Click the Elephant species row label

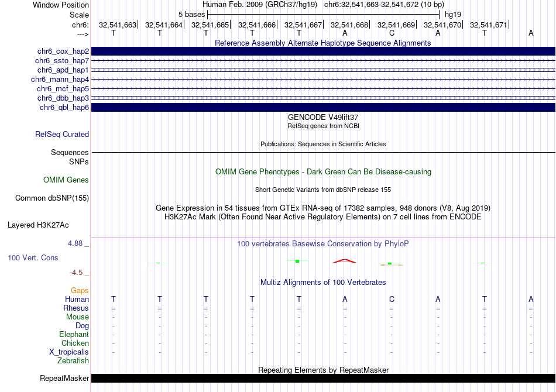click(x=74, y=335)
